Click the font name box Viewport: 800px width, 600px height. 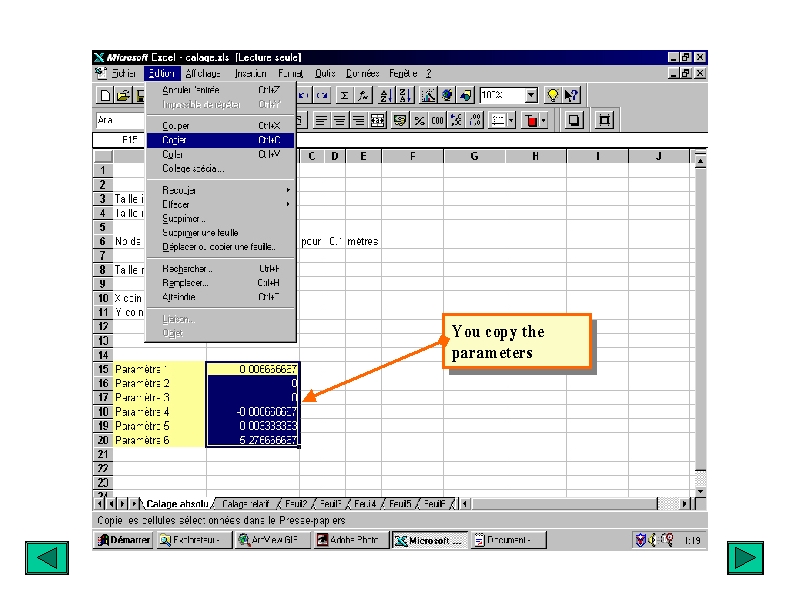coord(120,120)
